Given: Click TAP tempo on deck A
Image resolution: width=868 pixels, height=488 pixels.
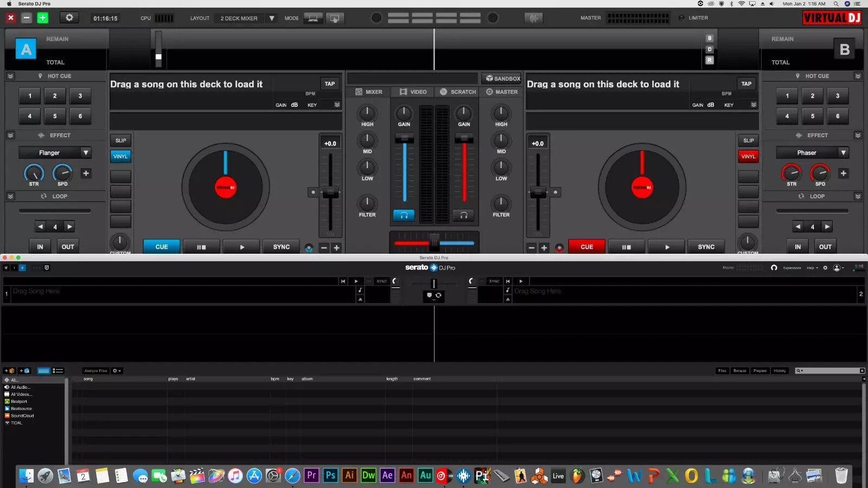Looking at the screenshot, I should click(x=330, y=84).
